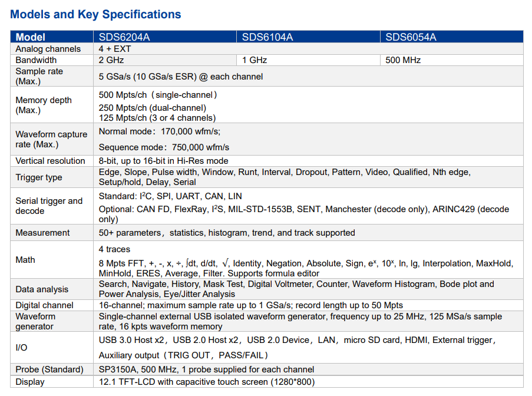Click the 'USB 3.0 Host x2' I/O line
This screenshot has height=396, width=532.
297,340
